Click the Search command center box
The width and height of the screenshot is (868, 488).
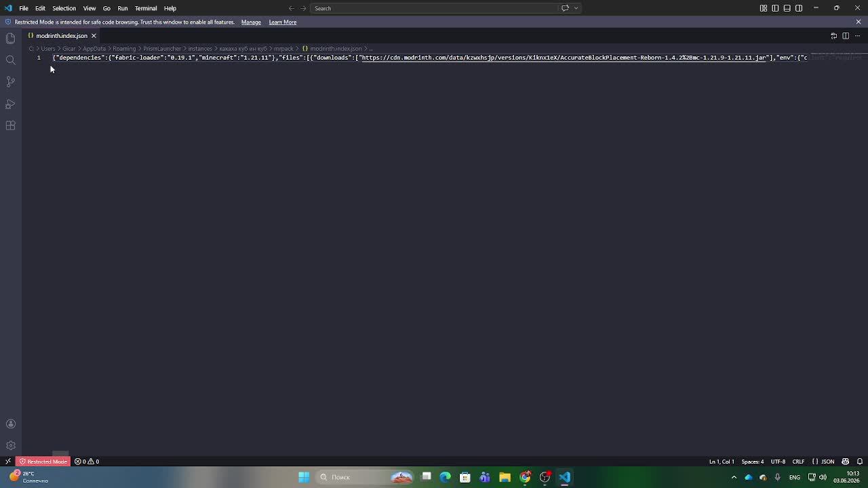click(x=434, y=8)
